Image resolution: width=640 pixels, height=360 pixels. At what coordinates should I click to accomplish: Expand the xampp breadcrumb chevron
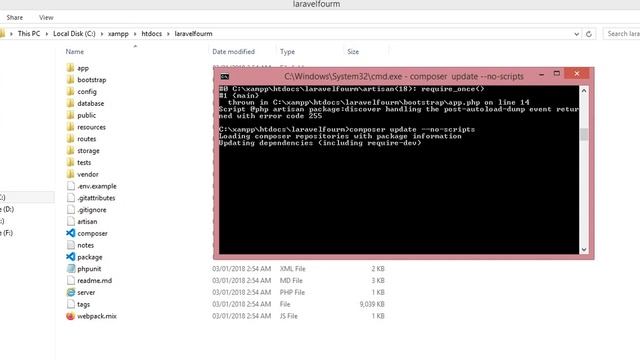point(135,34)
